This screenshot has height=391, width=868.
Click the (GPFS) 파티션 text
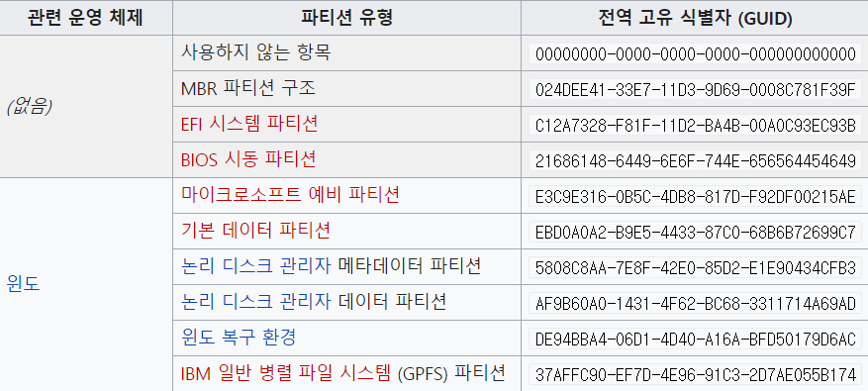click(x=451, y=373)
